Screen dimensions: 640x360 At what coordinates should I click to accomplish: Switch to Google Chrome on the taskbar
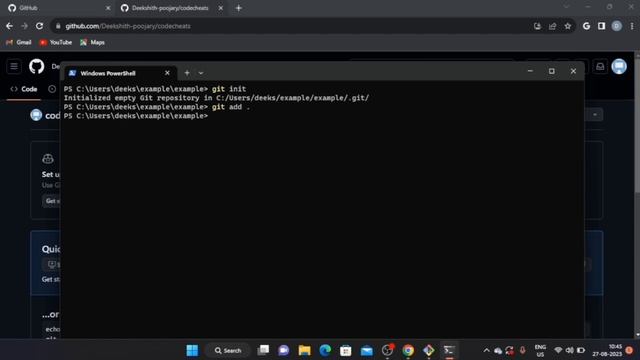[x=408, y=350]
